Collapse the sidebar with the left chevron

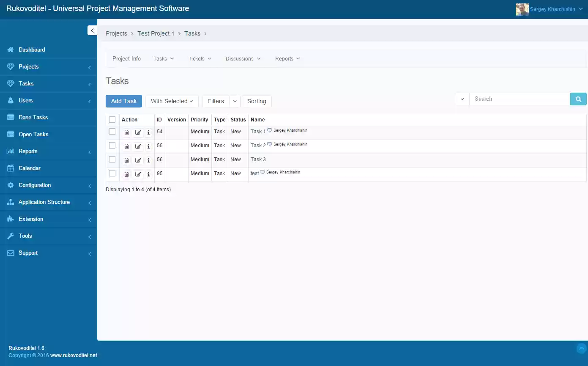(x=92, y=30)
